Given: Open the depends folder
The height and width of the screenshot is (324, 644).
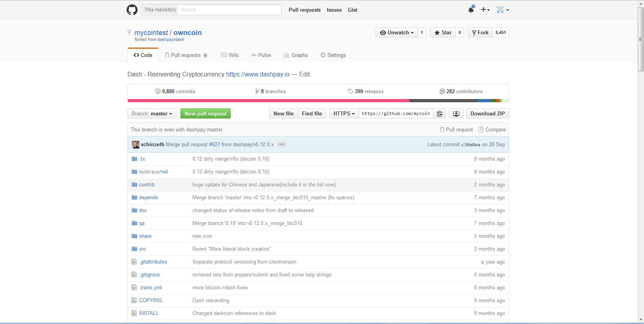Looking at the screenshot, I should coord(148,198).
